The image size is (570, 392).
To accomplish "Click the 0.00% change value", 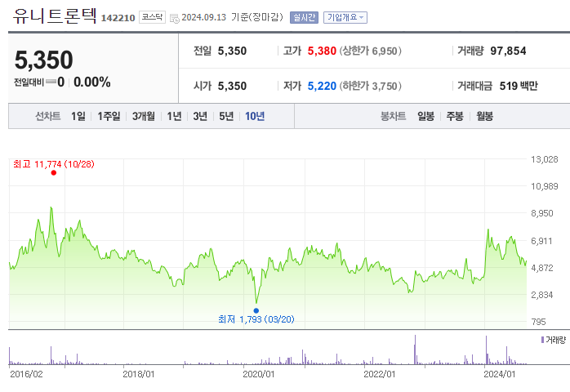I will pyautogui.click(x=92, y=82).
